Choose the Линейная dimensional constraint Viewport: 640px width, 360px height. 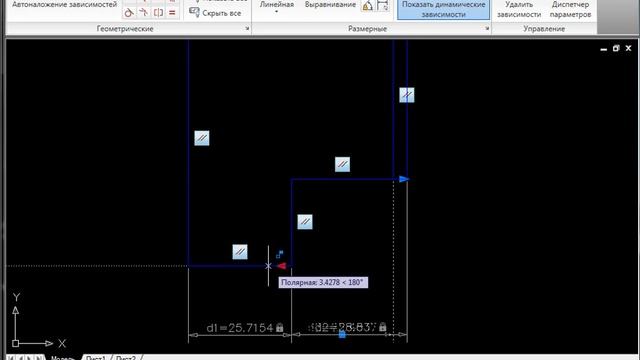pos(277,4)
